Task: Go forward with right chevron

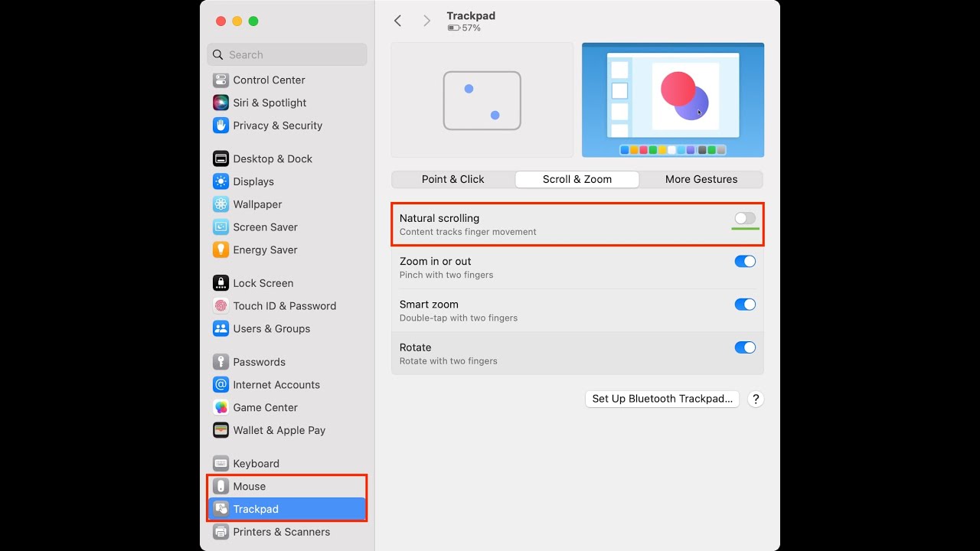Action: [x=426, y=21]
